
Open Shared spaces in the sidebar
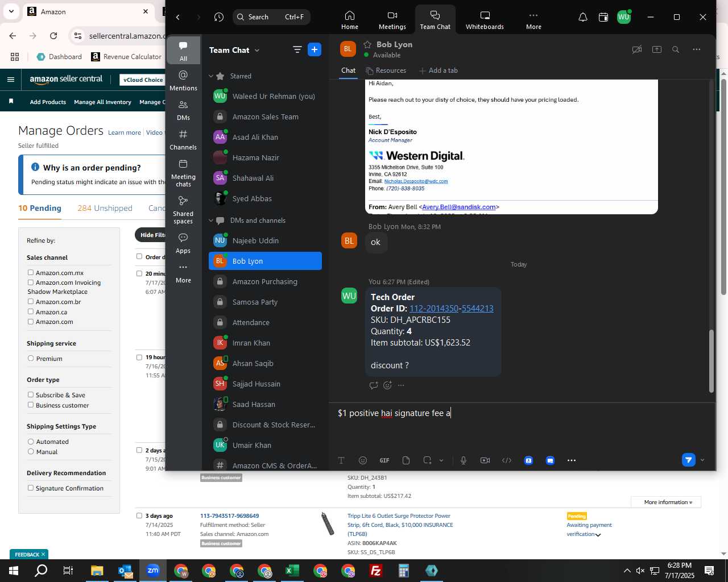click(x=183, y=210)
